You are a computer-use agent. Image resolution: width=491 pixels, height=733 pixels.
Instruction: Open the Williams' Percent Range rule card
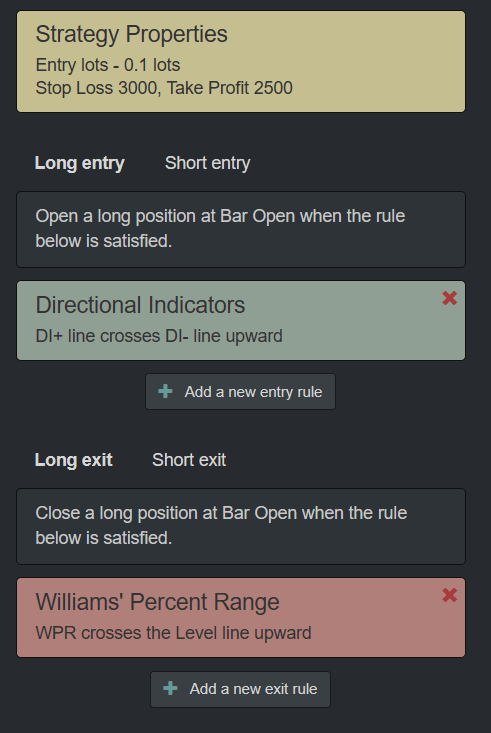[241, 618]
